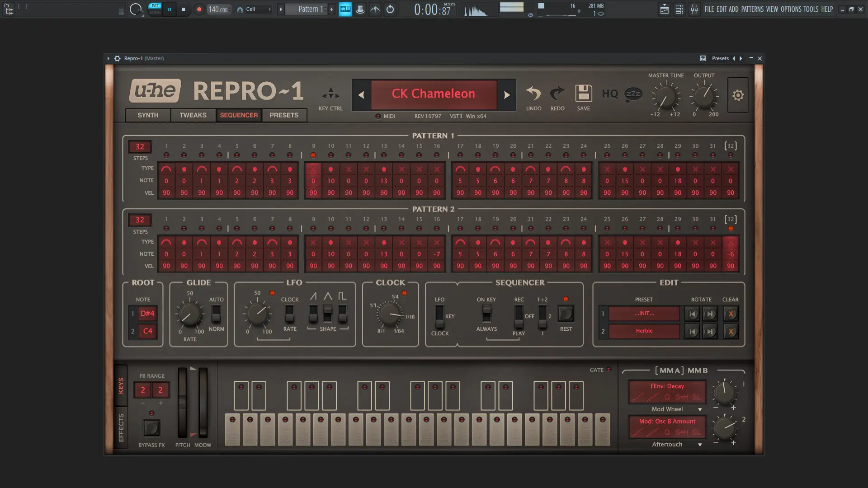Click the Save floppy disk icon

[x=583, y=94]
